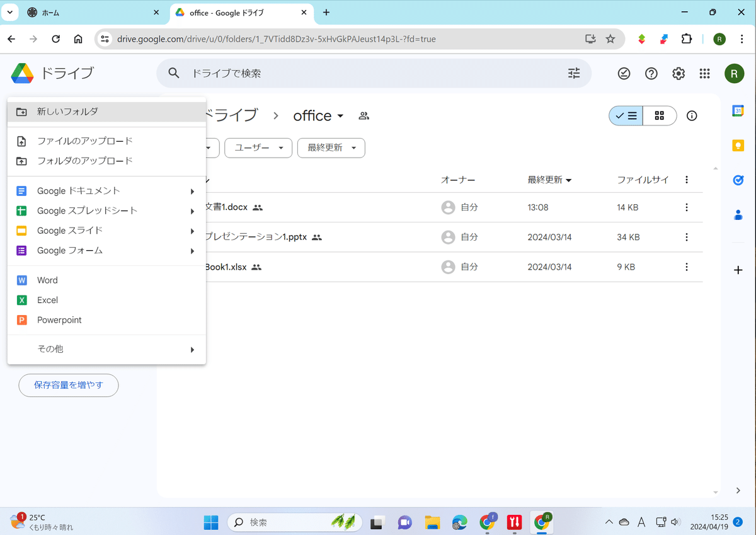The image size is (756, 535).
Task: Open more actions for Book1.xlsx
Action: pyautogui.click(x=687, y=267)
